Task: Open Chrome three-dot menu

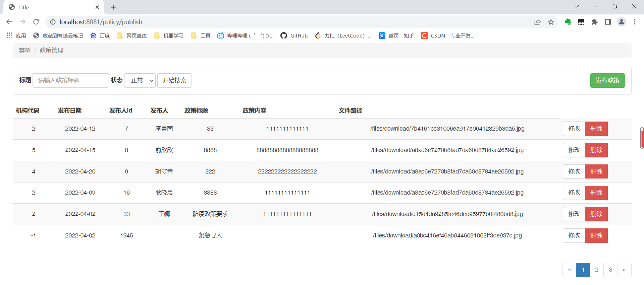Action: click(635, 22)
